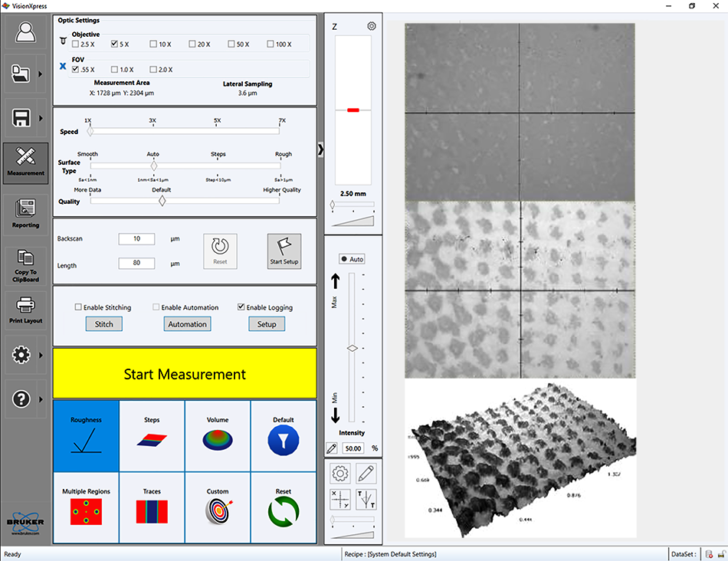The image size is (728, 561).
Task: Open the Z stage settings gear
Action: click(372, 25)
